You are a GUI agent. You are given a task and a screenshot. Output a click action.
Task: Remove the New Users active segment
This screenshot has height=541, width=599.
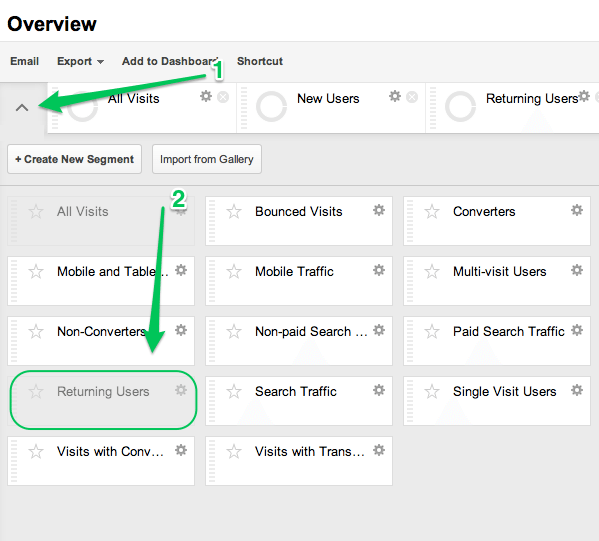412,97
